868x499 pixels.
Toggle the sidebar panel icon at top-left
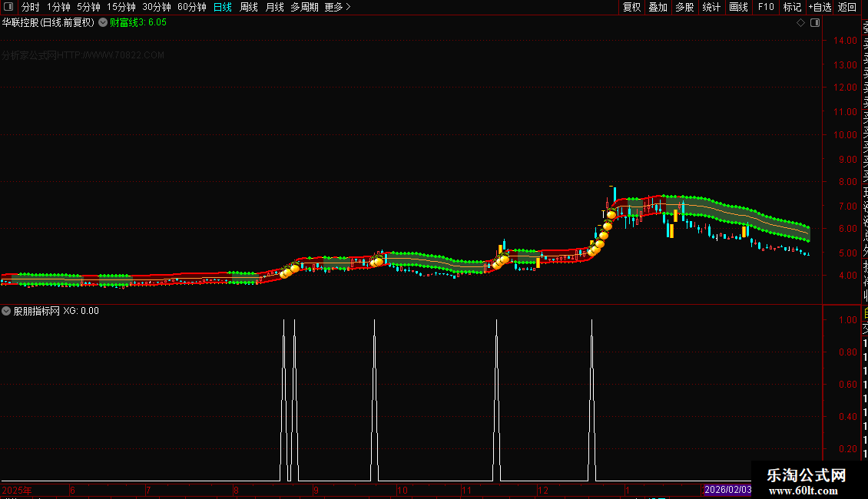[x=8, y=7]
